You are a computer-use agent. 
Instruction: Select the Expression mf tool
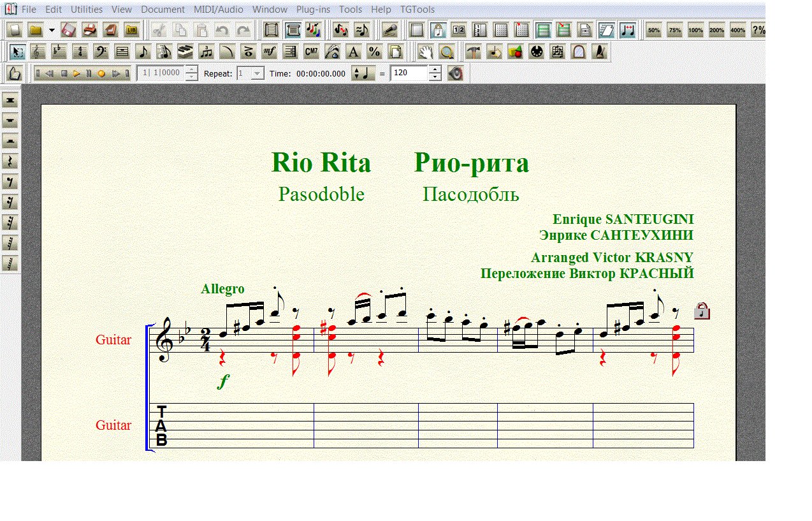269,52
